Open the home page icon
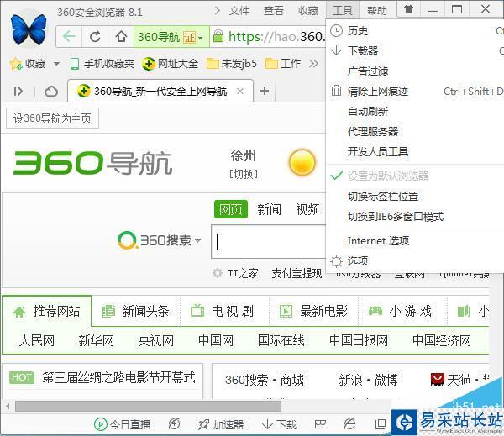The height and width of the screenshot is (436, 504). (x=121, y=36)
